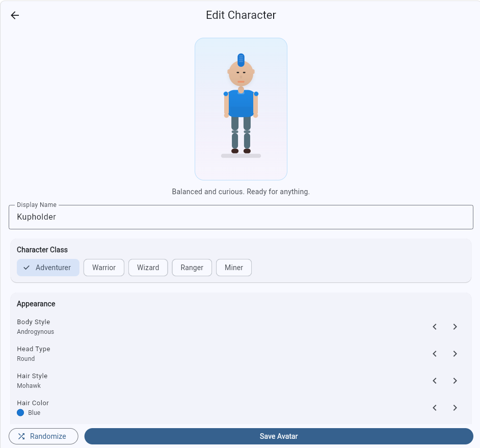
Task: Click the shuffle icon on Randomize button
Action: pyautogui.click(x=22, y=436)
